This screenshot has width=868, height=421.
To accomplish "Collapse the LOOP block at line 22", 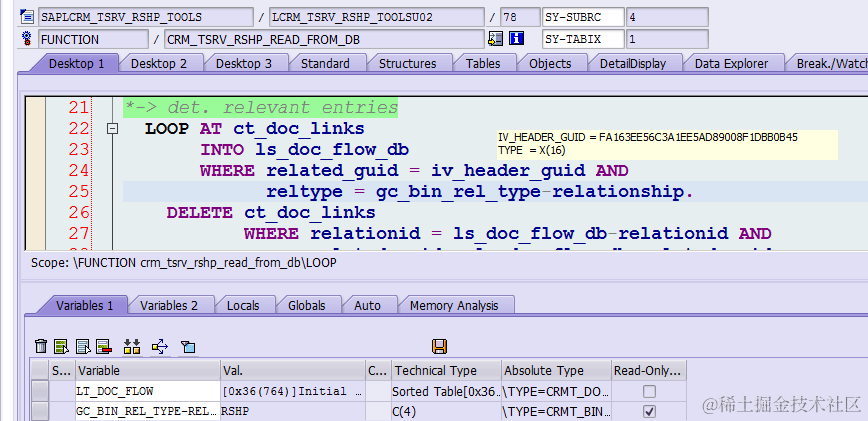I will (x=112, y=128).
